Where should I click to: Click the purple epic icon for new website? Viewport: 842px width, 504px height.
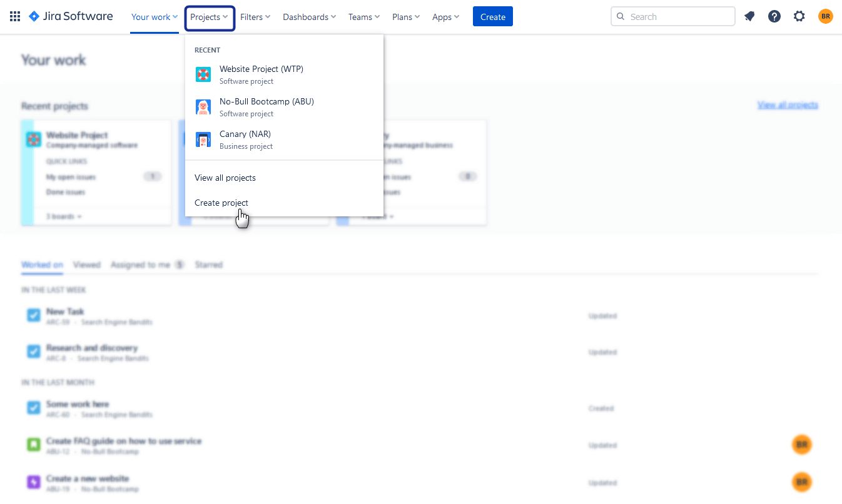pyautogui.click(x=34, y=482)
